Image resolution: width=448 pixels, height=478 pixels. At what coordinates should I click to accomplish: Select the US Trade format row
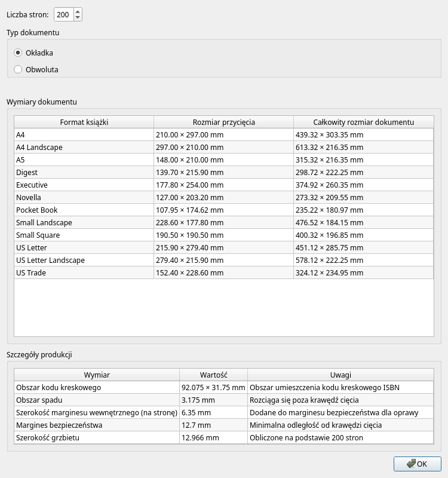(84, 272)
